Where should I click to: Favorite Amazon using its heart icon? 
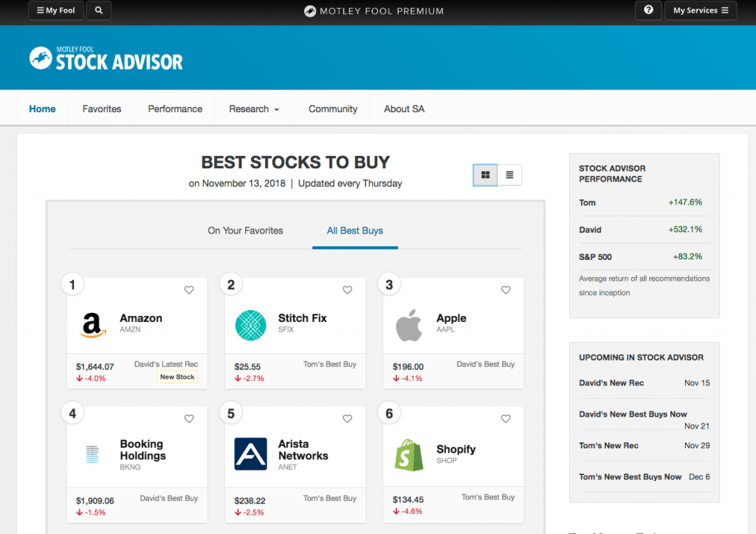pyautogui.click(x=188, y=290)
